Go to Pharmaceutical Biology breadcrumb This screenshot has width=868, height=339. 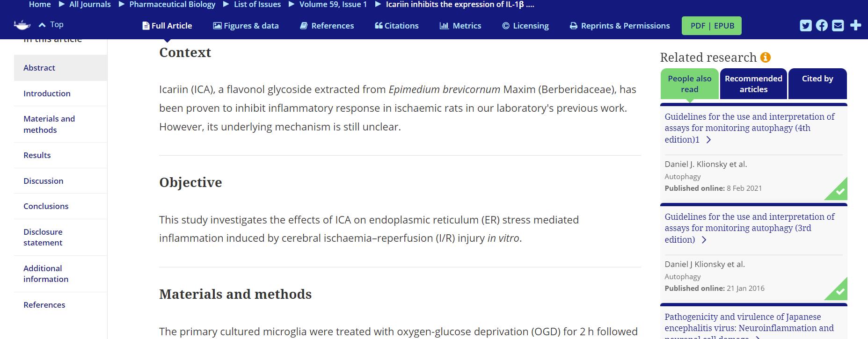pyautogui.click(x=172, y=5)
